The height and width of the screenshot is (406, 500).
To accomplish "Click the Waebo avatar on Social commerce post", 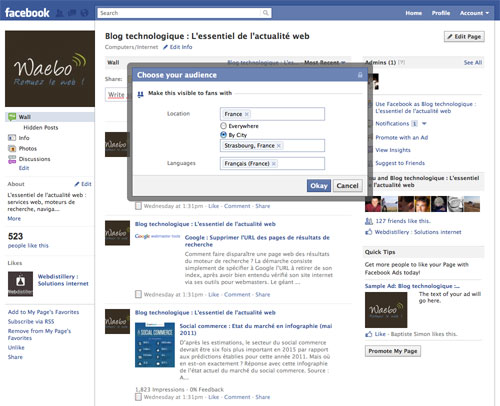I will (x=117, y=321).
